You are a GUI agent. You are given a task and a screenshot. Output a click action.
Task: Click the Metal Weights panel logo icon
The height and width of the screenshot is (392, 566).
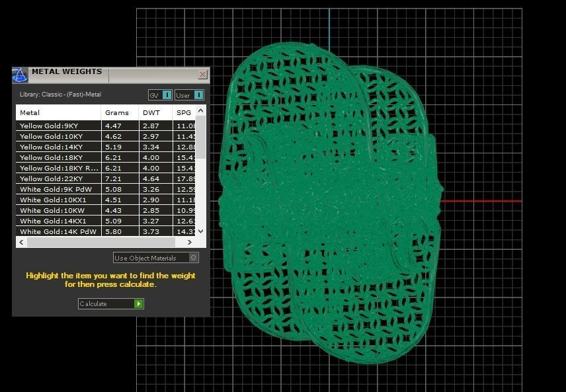tap(19, 75)
